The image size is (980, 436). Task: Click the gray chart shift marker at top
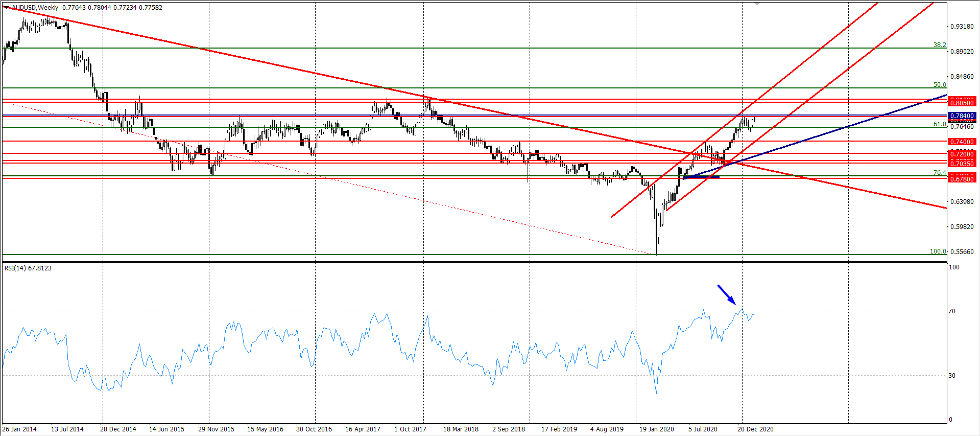757,4
